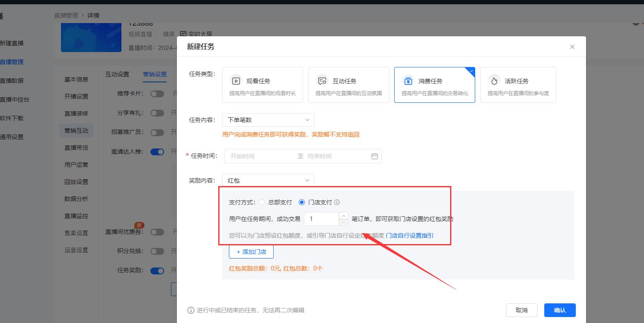The height and width of the screenshot is (323, 644).
Task: Increment the order count stepper arrow
Action: coord(343,215)
